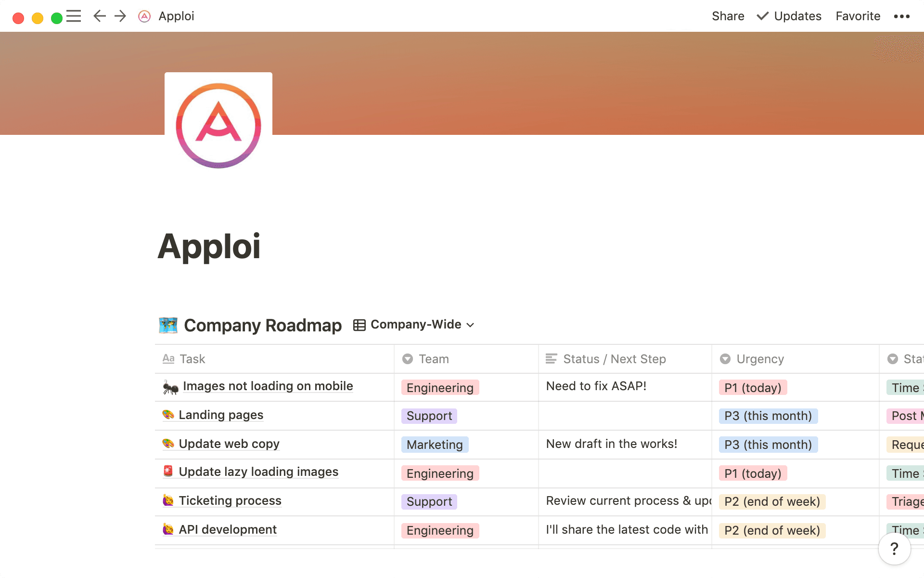Open page options via the ••• icon
The image size is (924, 578).
click(x=901, y=16)
